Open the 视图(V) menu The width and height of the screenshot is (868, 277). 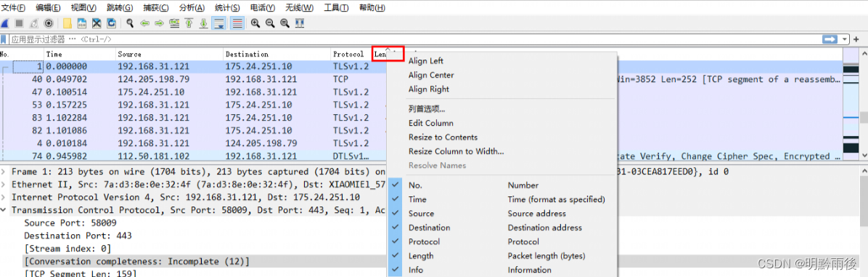[x=83, y=8]
